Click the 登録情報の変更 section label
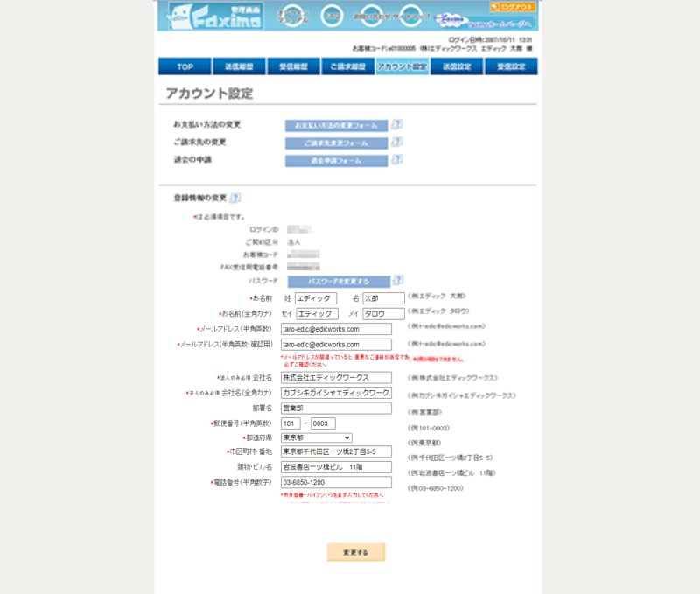The height and width of the screenshot is (594, 700). click(200, 198)
